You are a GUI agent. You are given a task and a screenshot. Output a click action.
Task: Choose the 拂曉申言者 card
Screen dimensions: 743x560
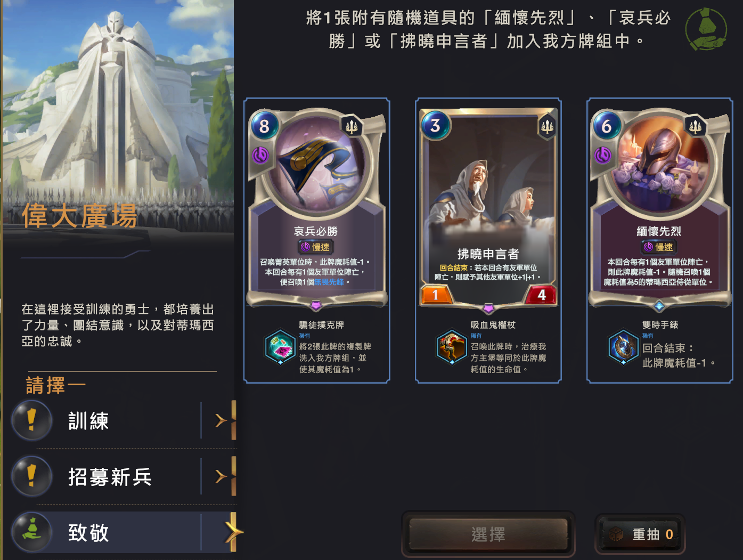pos(488,240)
